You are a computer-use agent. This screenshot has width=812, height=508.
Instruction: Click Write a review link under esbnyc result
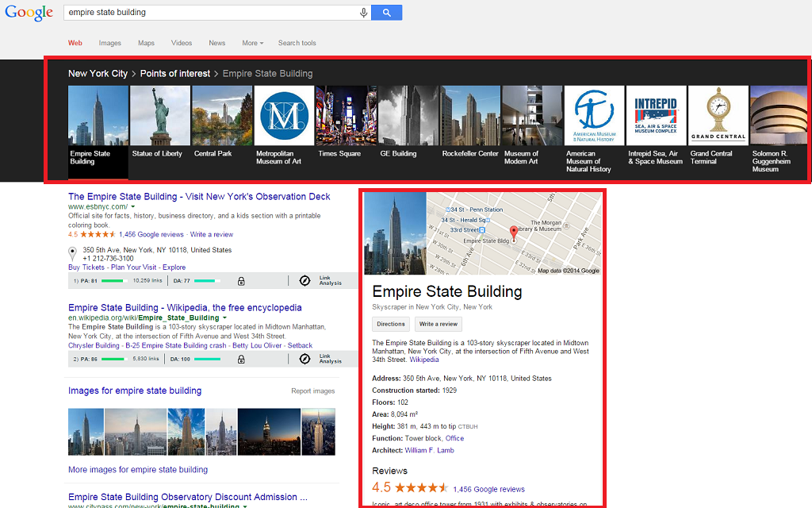[x=211, y=234]
